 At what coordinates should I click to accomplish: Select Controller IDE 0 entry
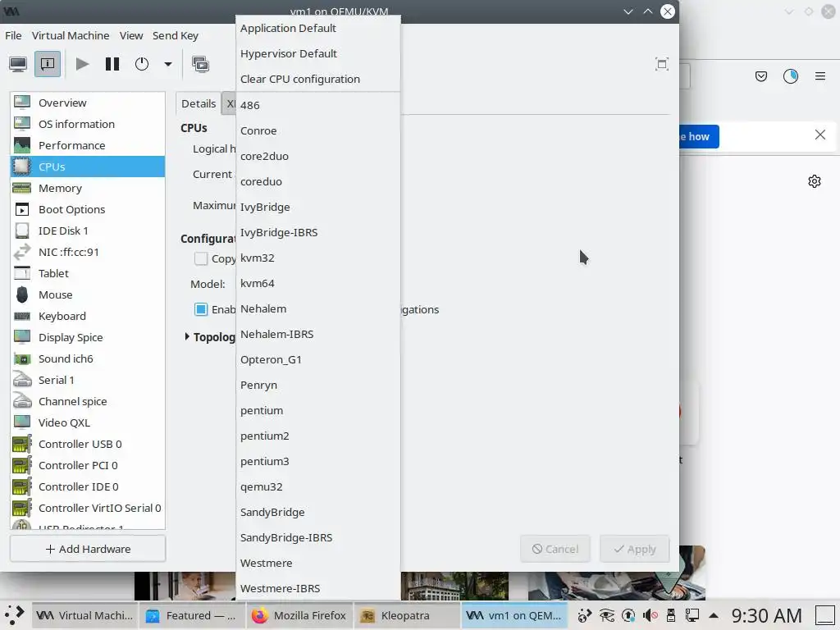point(88,487)
